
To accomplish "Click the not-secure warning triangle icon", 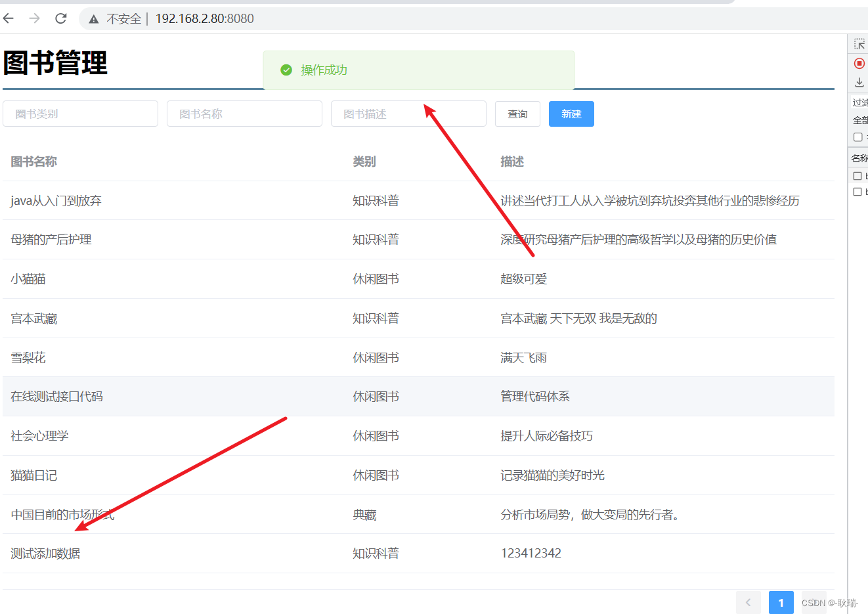I will tap(94, 19).
